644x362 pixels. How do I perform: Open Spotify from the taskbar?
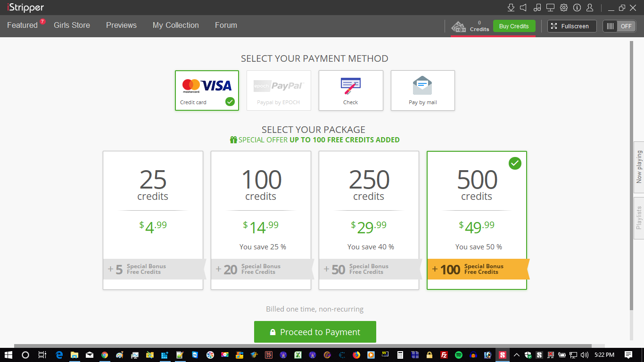pyautogui.click(x=459, y=355)
